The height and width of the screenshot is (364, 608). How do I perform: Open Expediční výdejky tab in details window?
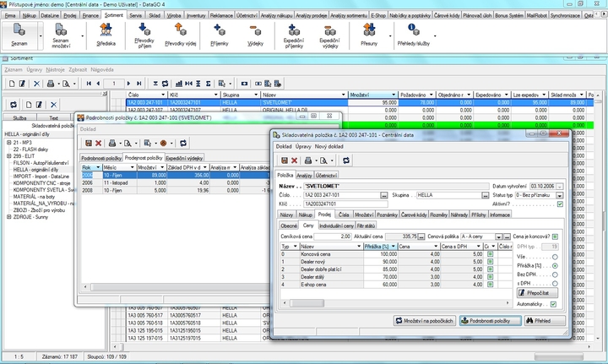point(184,158)
